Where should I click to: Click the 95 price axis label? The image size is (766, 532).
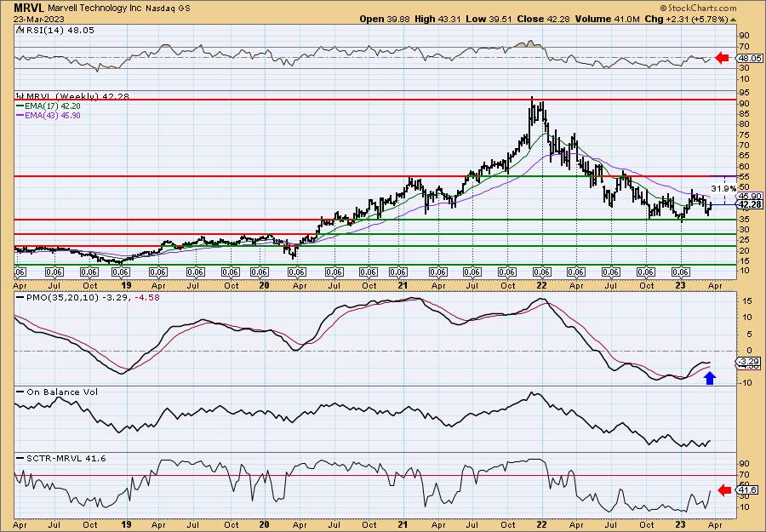746,92
